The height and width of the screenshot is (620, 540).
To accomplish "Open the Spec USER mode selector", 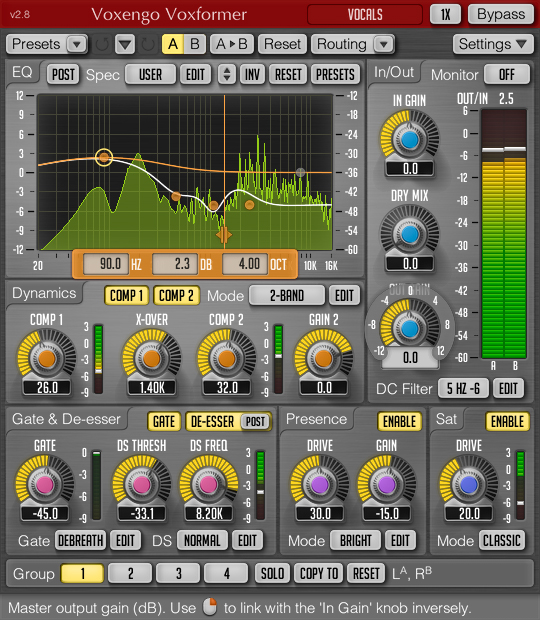I will click(151, 74).
